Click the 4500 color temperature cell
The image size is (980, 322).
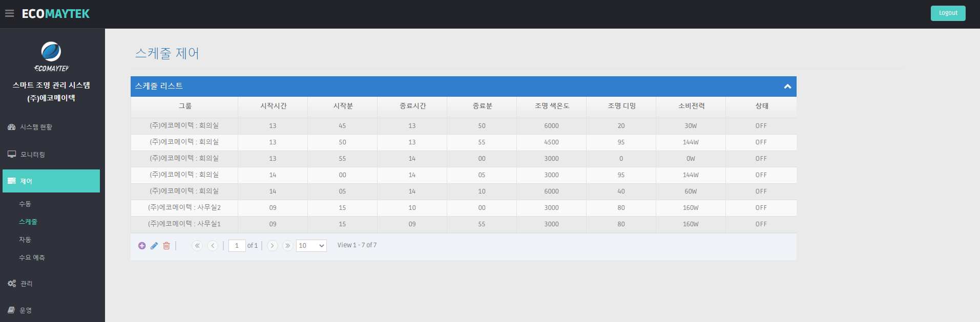(552, 142)
